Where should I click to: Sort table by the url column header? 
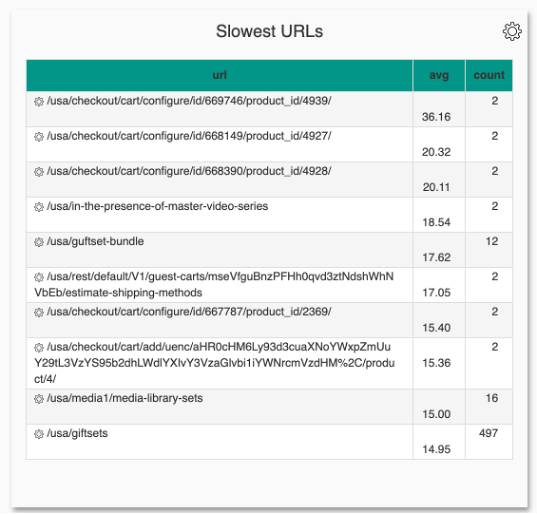pos(220,75)
